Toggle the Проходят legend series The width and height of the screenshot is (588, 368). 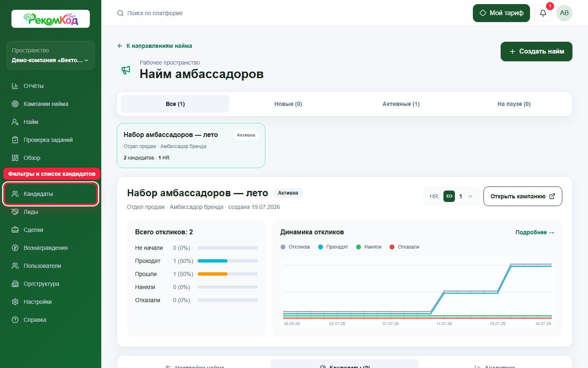333,247
